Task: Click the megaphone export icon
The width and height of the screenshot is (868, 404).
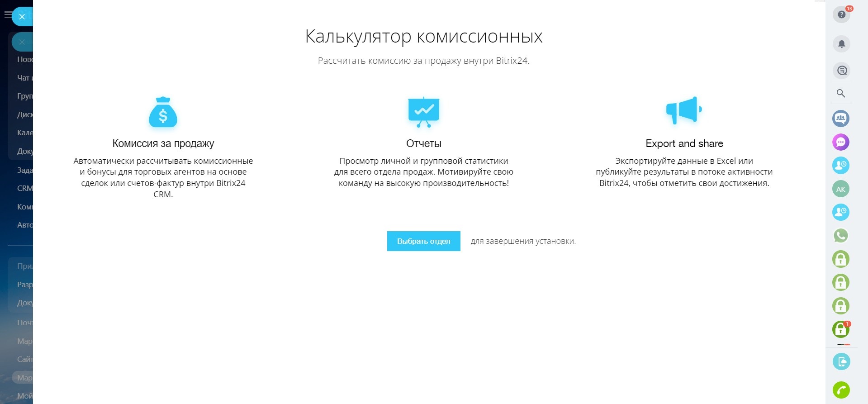Action: coord(684,110)
